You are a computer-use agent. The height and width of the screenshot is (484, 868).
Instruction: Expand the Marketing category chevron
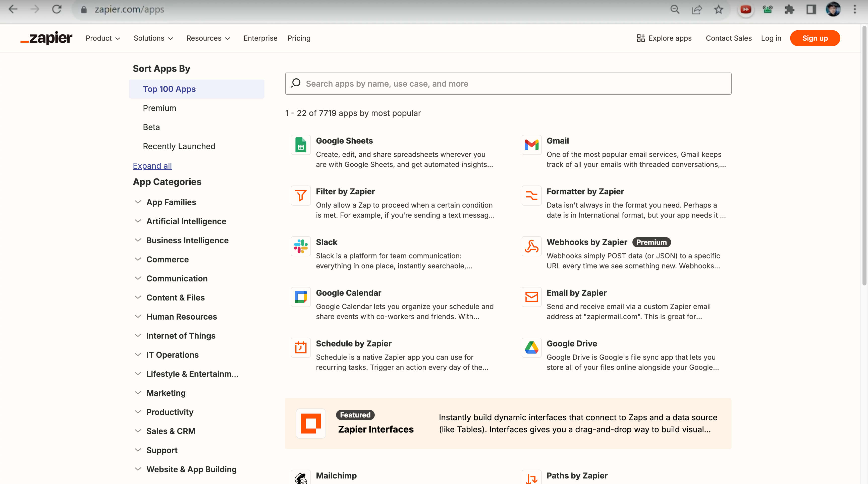(x=138, y=393)
